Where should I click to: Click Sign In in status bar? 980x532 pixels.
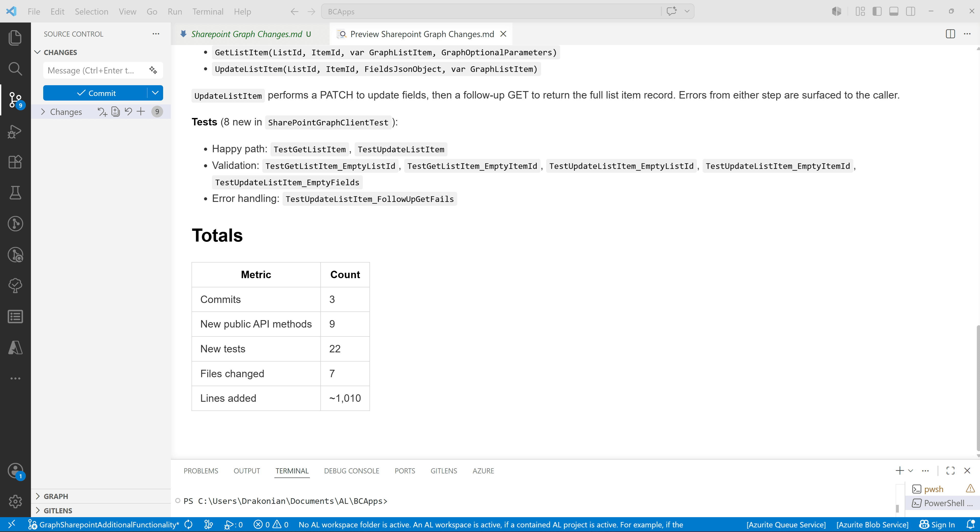(937, 524)
